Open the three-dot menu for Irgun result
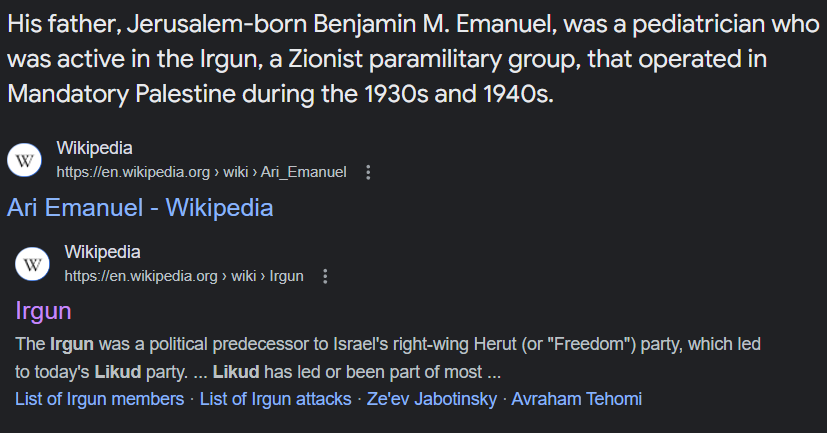The height and width of the screenshot is (433, 827). coord(325,276)
